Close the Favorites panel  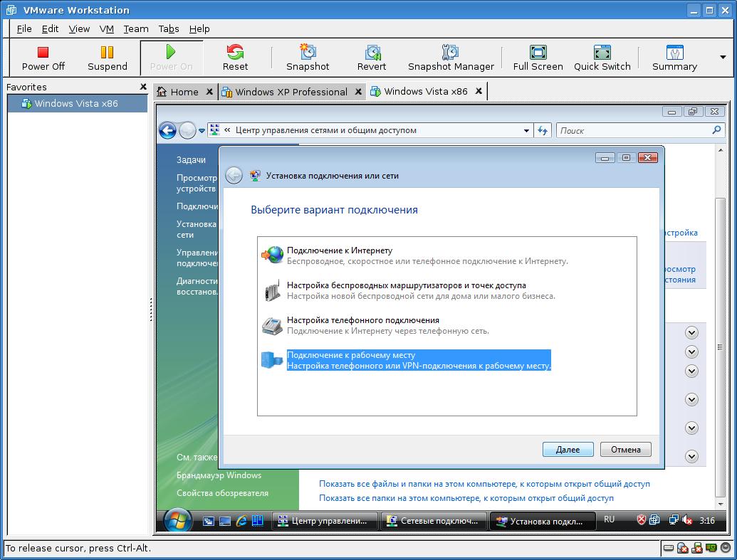pyautogui.click(x=143, y=86)
